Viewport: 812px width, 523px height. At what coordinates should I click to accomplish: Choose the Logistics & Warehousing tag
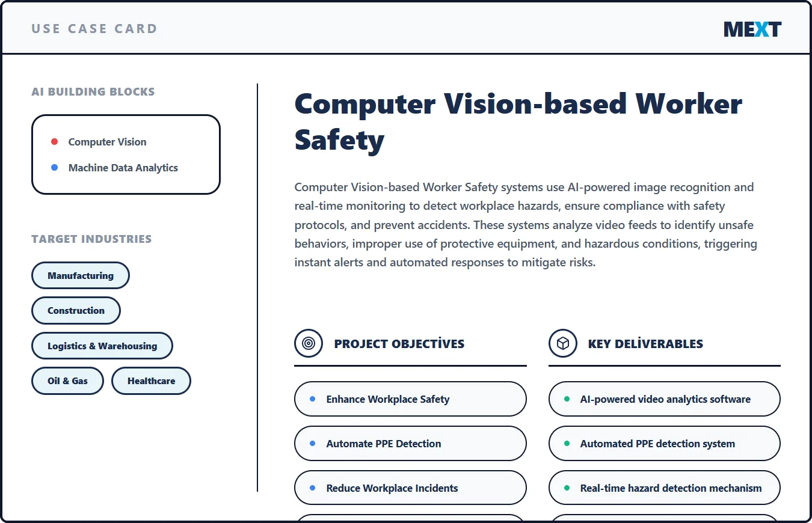click(102, 346)
